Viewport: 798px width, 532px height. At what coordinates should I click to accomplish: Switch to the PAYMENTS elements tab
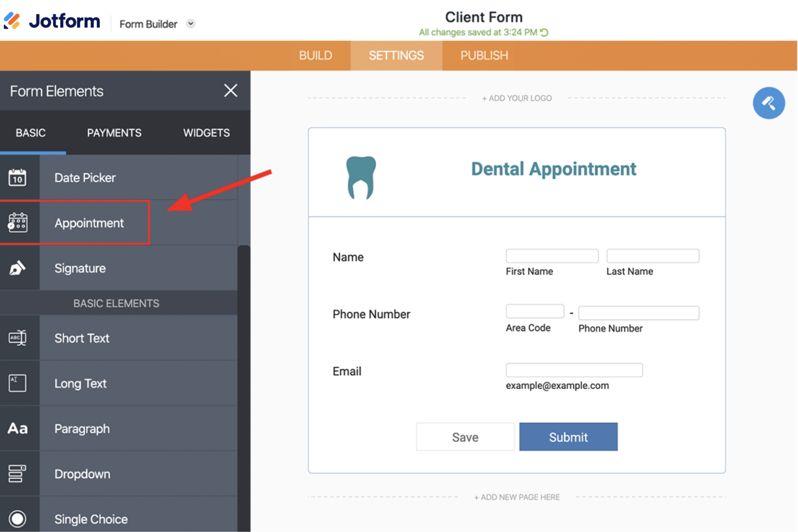pos(114,133)
